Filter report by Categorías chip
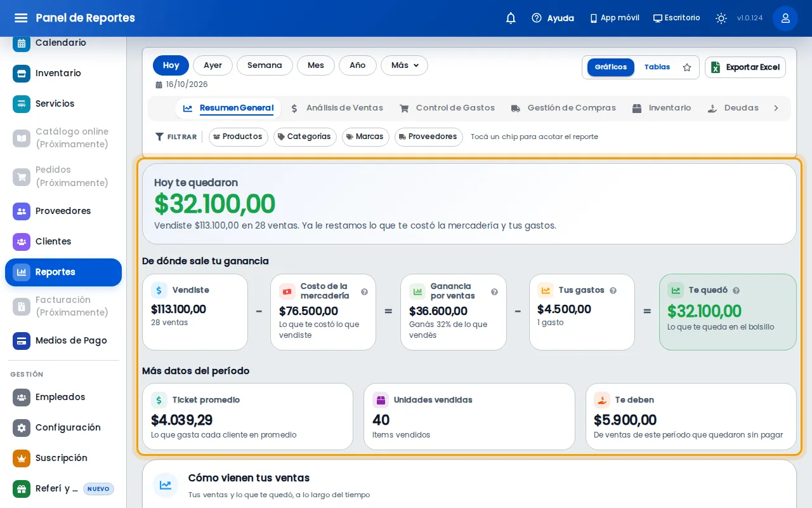The height and width of the screenshot is (508, 812). 305,137
